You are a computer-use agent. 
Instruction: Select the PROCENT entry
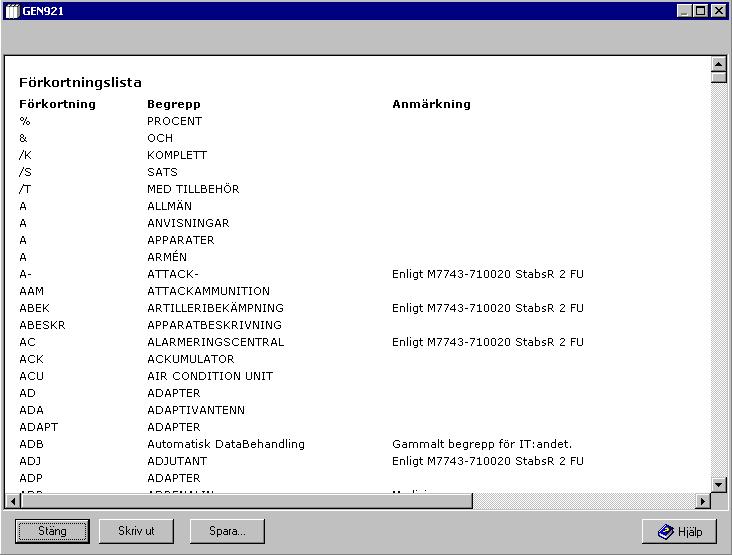pyautogui.click(x=175, y=121)
